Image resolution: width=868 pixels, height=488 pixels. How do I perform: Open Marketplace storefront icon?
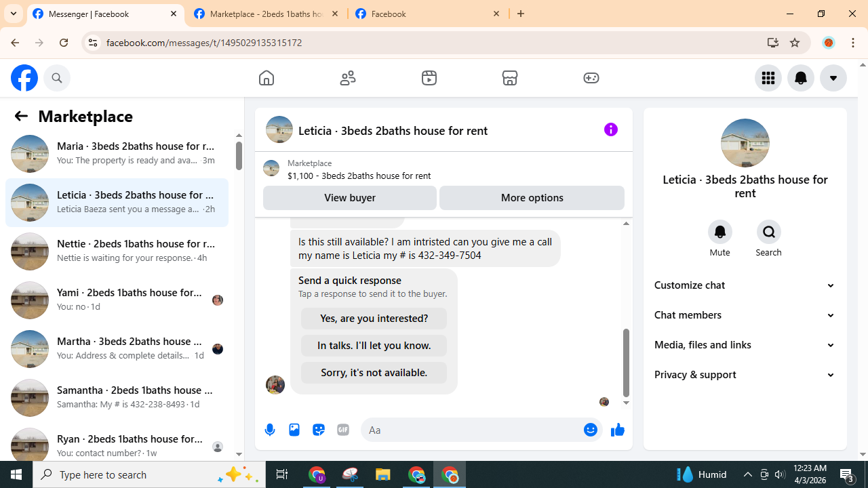click(510, 78)
